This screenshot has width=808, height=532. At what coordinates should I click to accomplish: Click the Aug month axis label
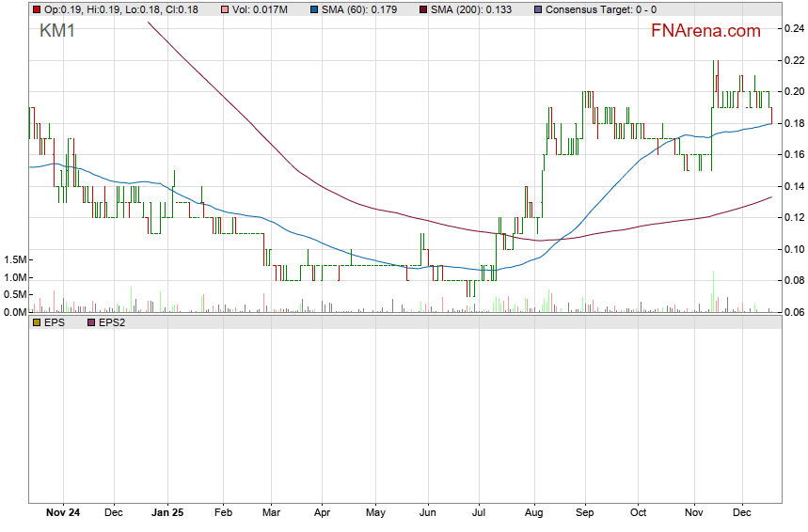(x=533, y=513)
